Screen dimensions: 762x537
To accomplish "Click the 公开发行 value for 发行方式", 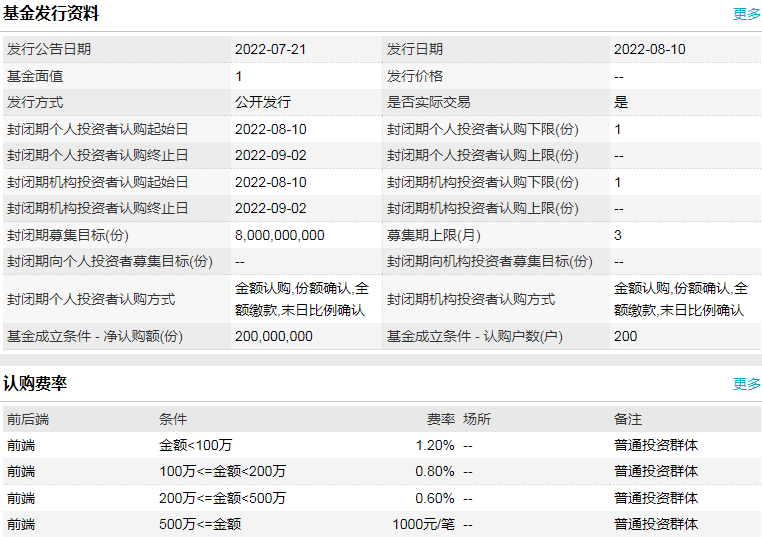I will 263,102.
